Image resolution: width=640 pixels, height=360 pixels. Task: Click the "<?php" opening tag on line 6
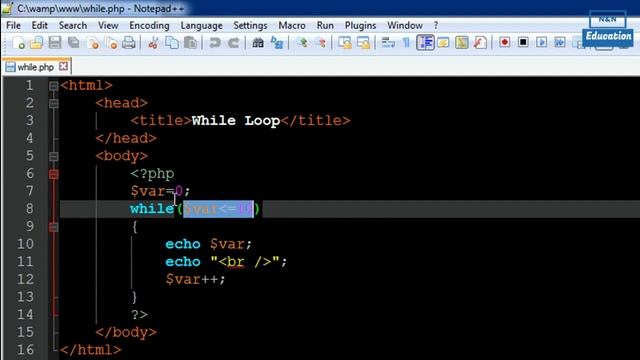pos(152,174)
